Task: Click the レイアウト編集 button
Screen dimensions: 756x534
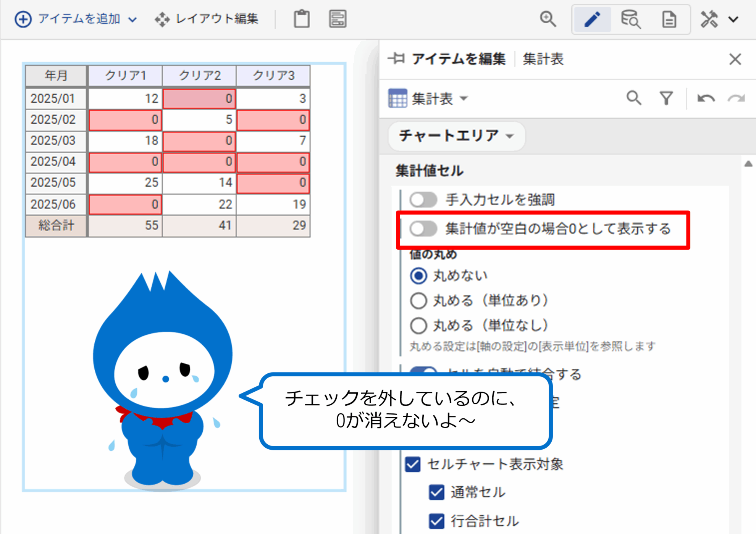Action: click(207, 19)
